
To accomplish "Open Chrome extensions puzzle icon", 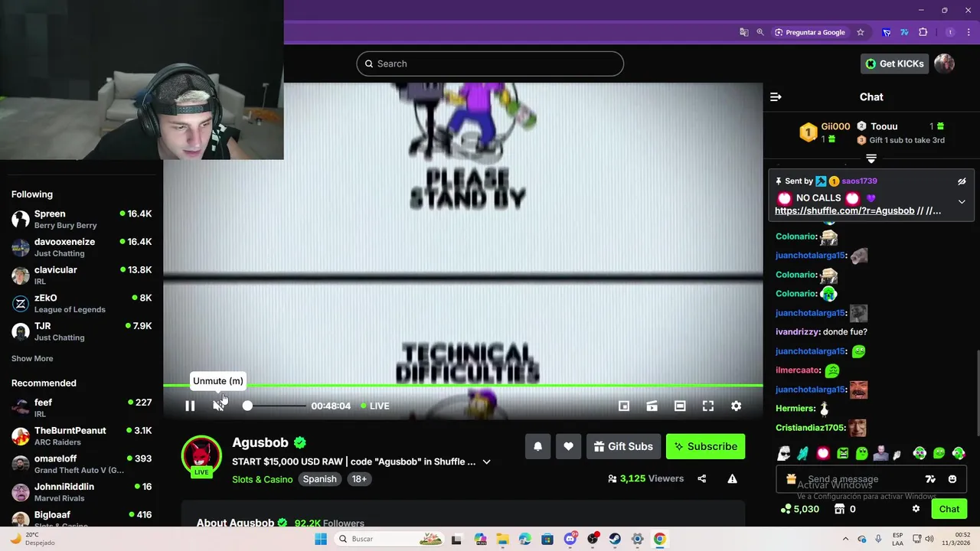I will (923, 32).
